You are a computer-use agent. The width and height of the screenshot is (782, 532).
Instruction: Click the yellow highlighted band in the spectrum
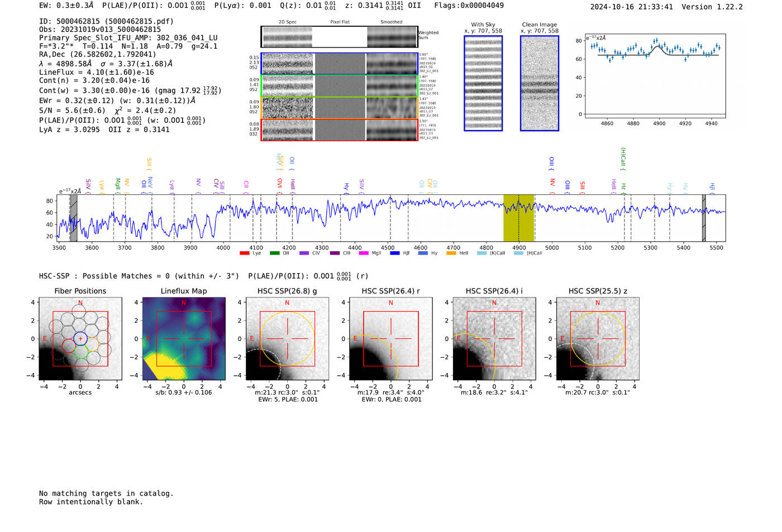pos(518,218)
